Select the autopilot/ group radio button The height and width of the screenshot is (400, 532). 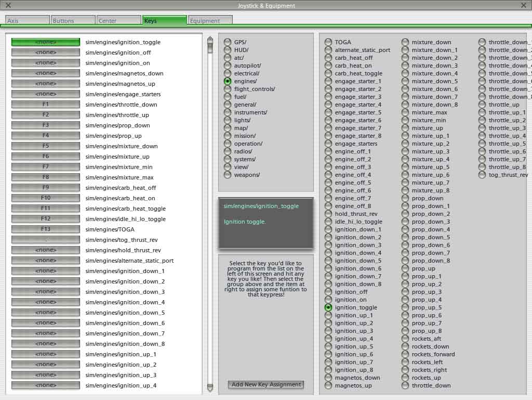point(228,66)
